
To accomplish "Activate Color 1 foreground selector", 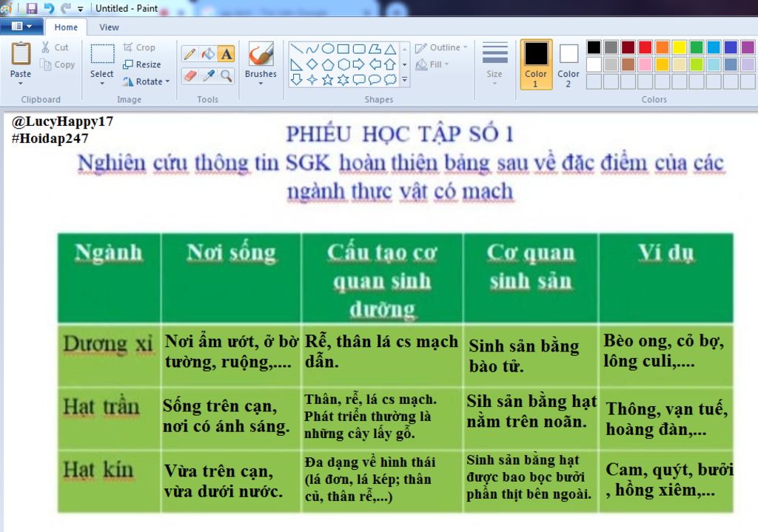I will point(536,64).
